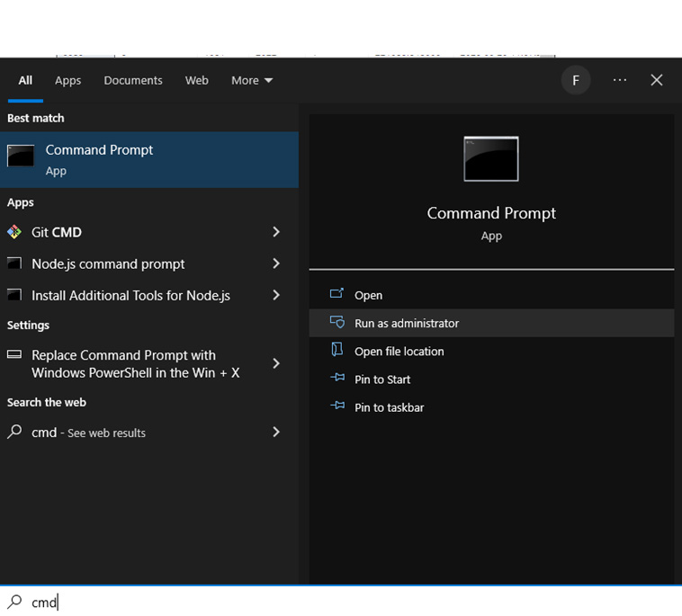Click the Open action icon
This screenshot has height=616, width=682.
pyautogui.click(x=337, y=294)
